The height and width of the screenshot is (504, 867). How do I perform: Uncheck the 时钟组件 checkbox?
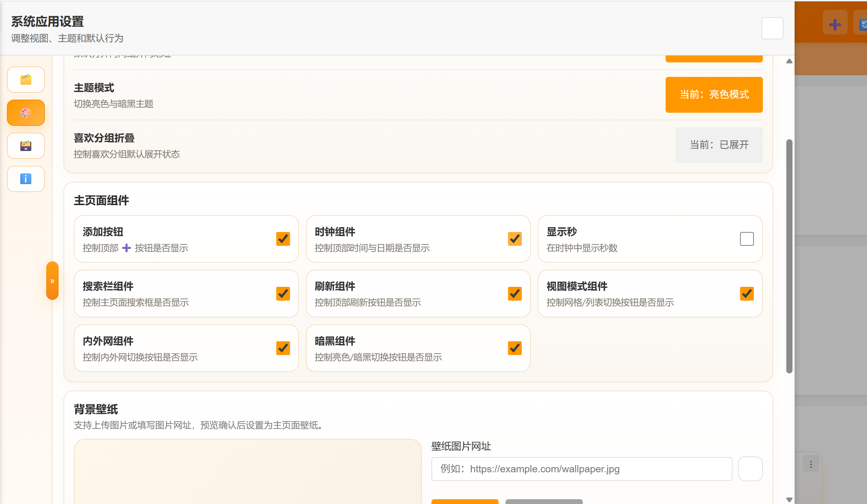coord(515,239)
